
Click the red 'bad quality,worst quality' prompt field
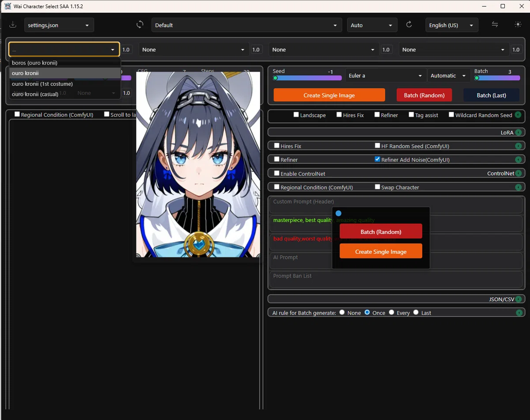[x=396, y=242]
